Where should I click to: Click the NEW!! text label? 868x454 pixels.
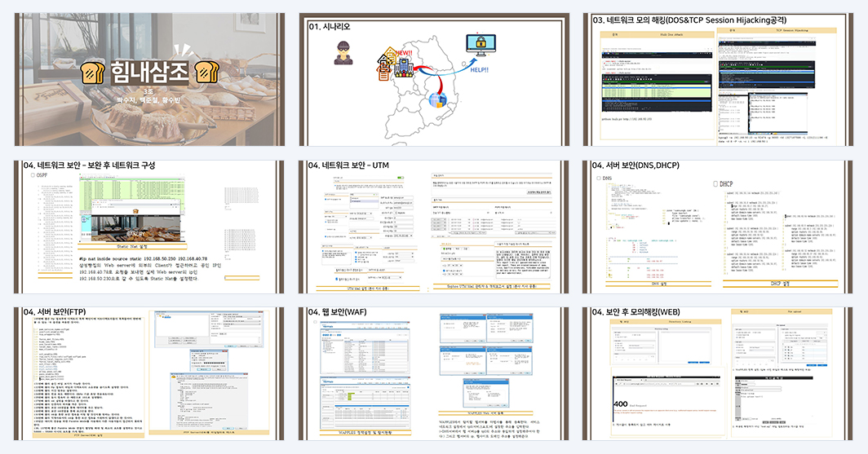pos(404,53)
